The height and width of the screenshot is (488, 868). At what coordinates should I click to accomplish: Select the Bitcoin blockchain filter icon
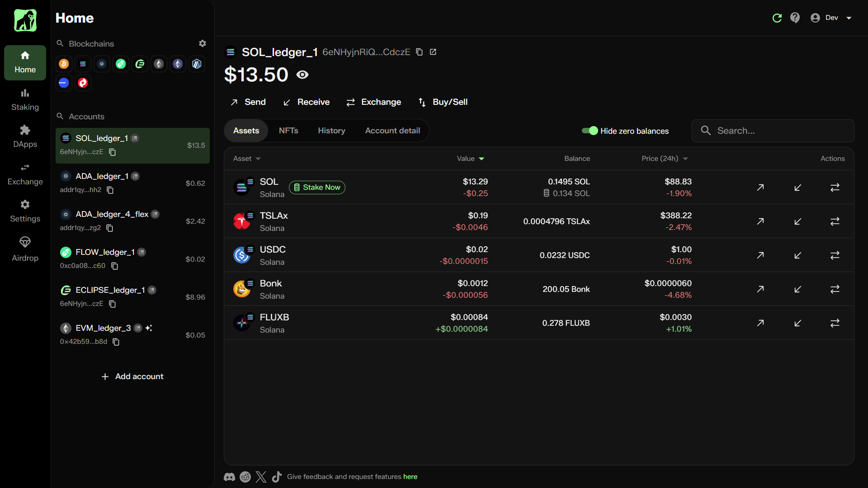click(x=64, y=64)
